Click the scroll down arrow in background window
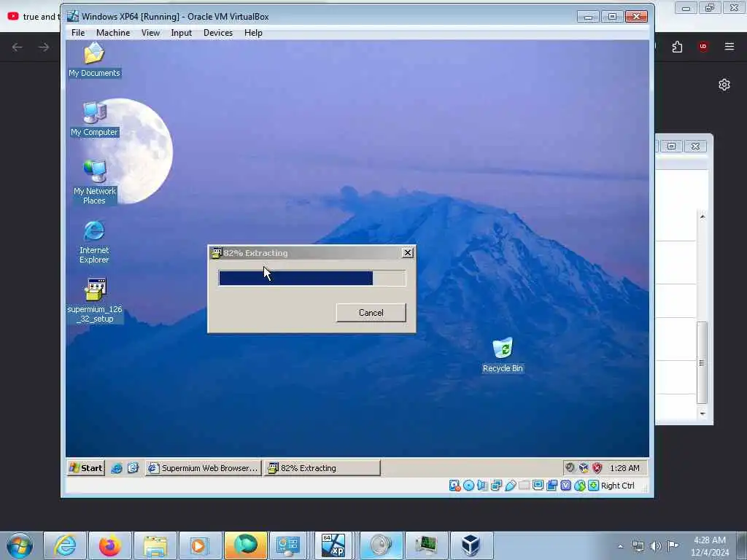The image size is (747, 560). 703,413
